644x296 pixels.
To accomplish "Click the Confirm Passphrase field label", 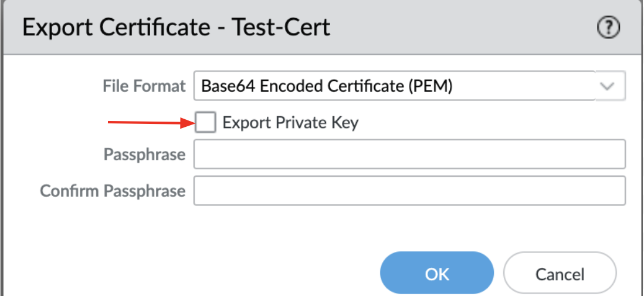I will point(113,191).
